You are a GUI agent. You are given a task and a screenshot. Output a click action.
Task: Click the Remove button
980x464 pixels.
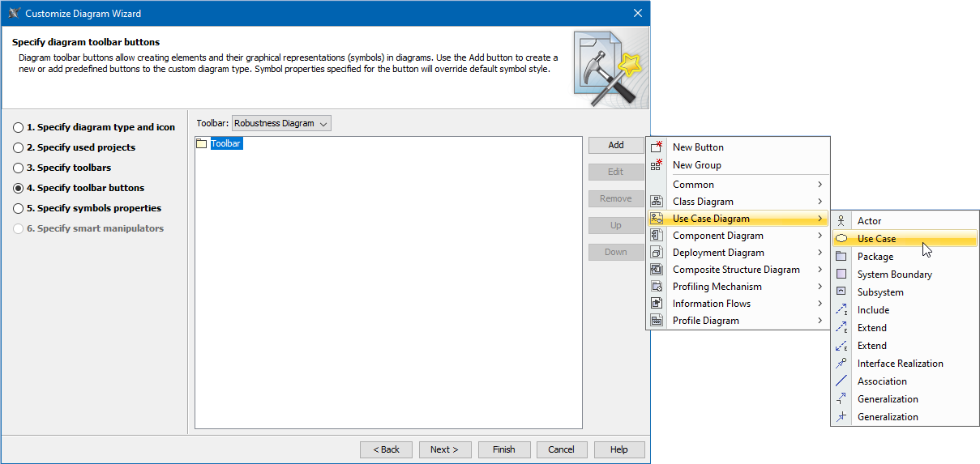click(x=616, y=198)
